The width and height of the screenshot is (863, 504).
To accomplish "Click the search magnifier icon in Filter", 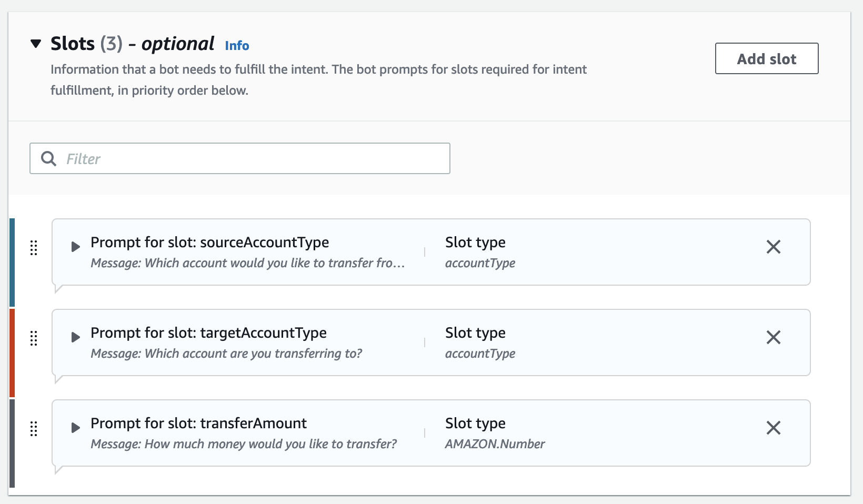I will [x=49, y=158].
